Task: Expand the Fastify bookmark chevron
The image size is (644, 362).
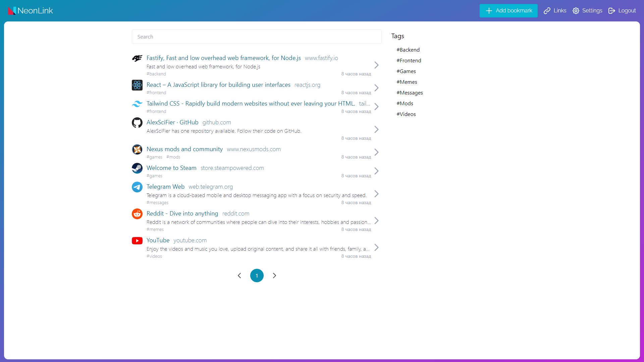Action: coord(376,65)
